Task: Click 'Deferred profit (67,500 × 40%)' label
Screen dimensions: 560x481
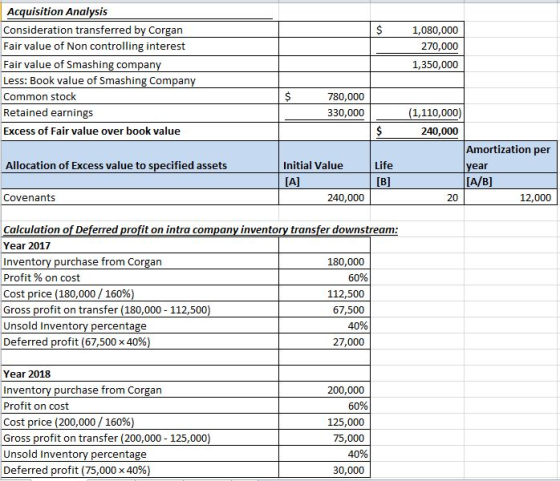Action: point(77,342)
